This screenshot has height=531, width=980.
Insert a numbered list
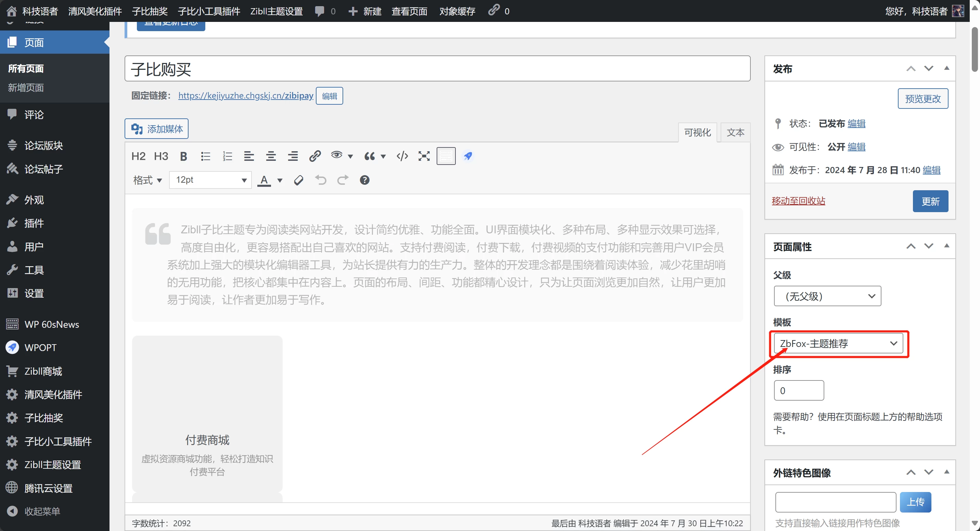coord(227,156)
